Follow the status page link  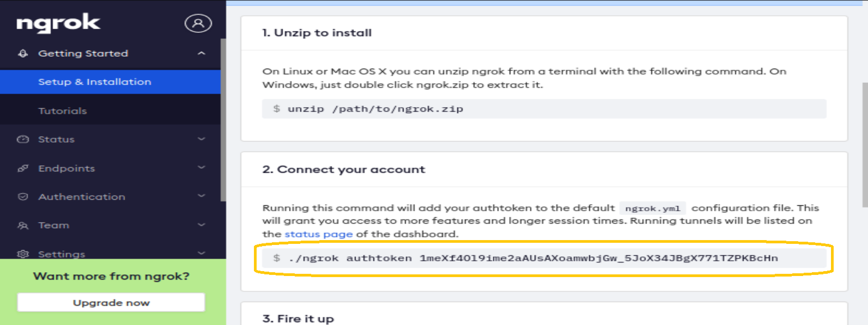[x=318, y=234]
